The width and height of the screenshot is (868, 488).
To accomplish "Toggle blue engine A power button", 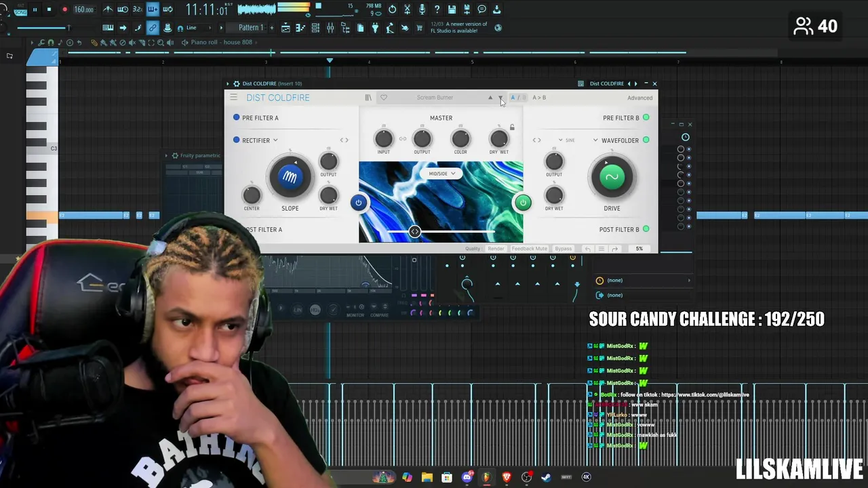I will click(x=359, y=203).
